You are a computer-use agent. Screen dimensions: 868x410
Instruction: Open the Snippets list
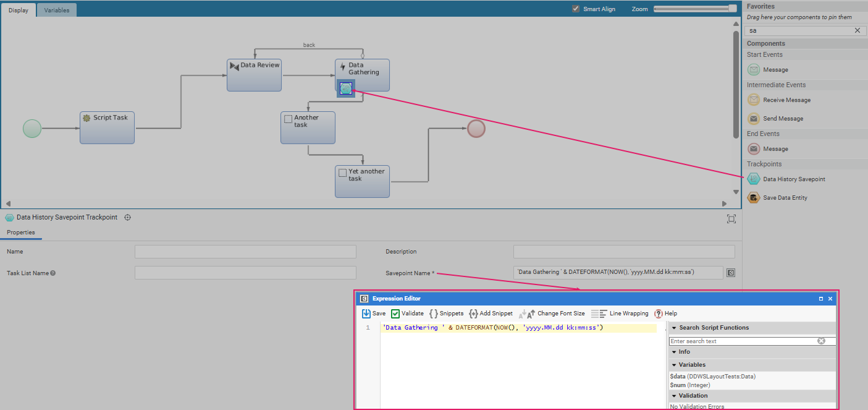(x=447, y=314)
